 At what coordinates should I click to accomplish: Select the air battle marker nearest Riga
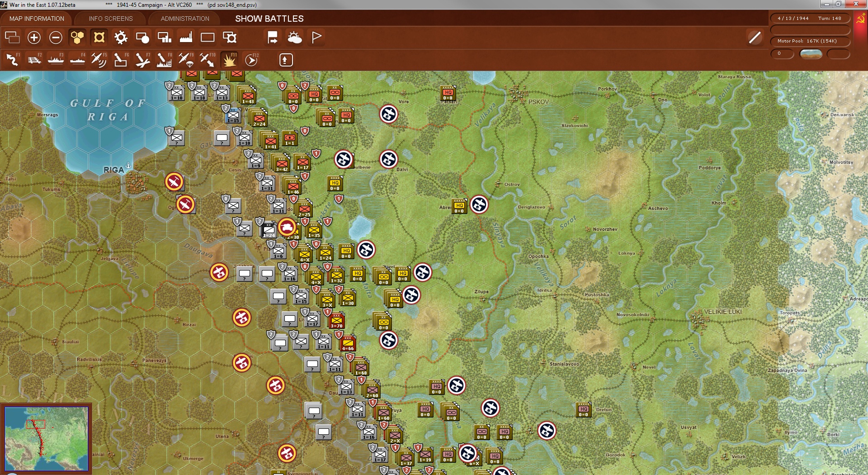pos(174,182)
